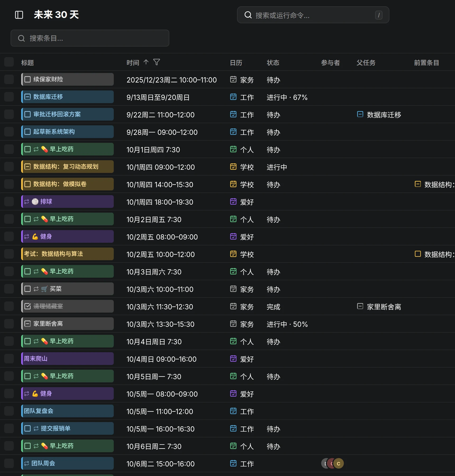Click the cart emoji on 买菜 entry
This screenshot has width=455, height=476.
[44, 289]
